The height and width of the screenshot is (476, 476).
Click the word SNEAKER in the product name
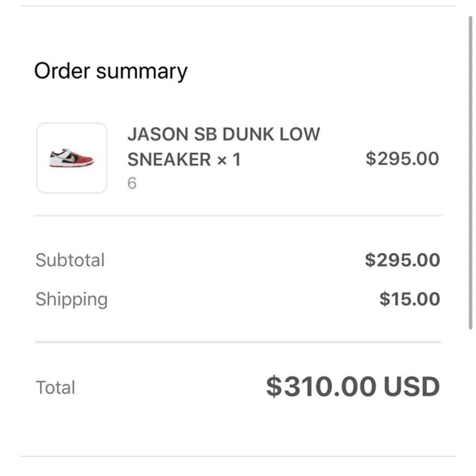pos(169,160)
